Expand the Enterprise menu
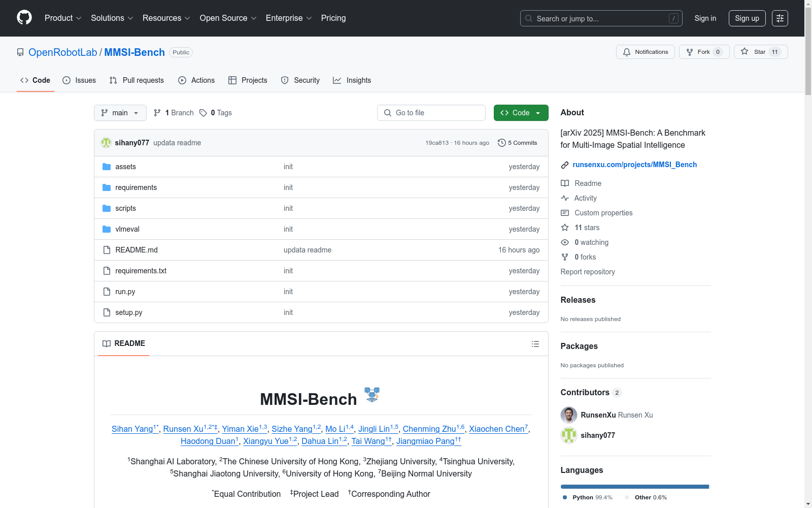The height and width of the screenshot is (508, 812). tap(289, 18)
